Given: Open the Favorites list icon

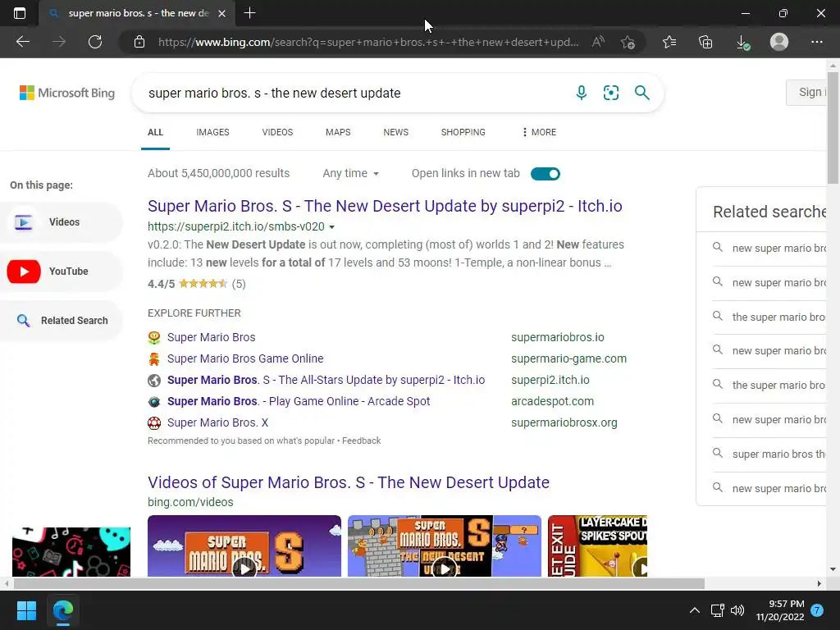Looking at the screenshot, I should [x=669, y=42].
